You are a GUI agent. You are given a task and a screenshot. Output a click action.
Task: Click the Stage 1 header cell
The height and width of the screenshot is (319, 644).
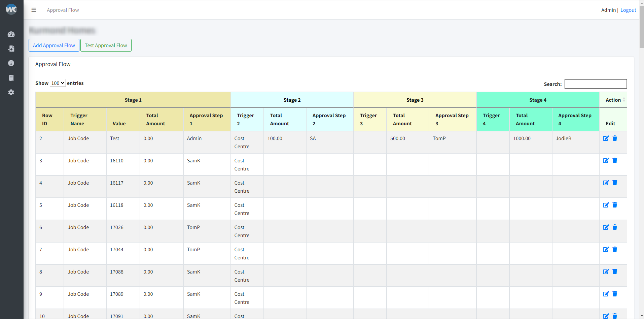133,100
